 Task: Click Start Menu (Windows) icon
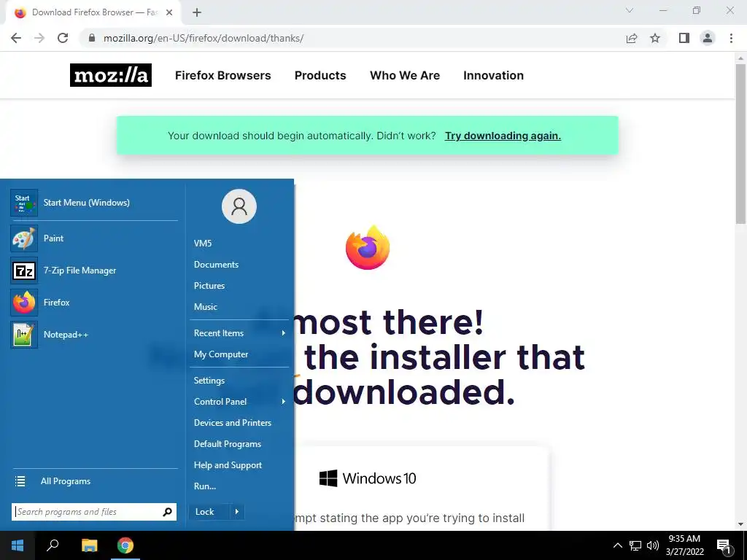pos(24,203)
